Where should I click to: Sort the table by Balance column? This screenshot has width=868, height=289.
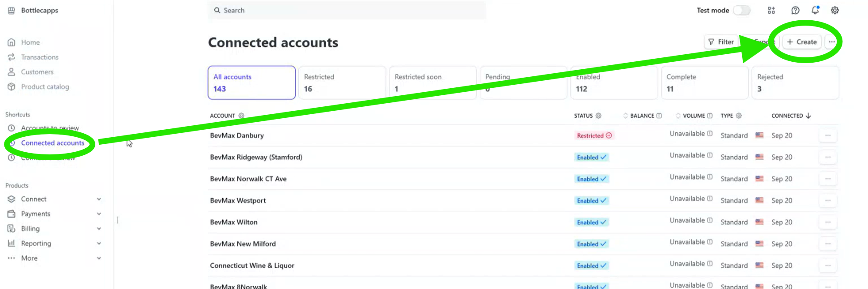(x=625, y=116)
